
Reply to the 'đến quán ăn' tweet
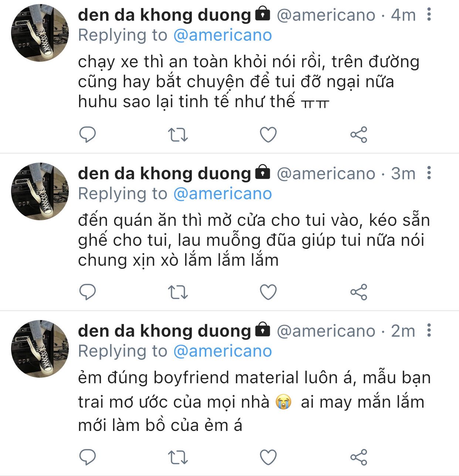[88, 292]
